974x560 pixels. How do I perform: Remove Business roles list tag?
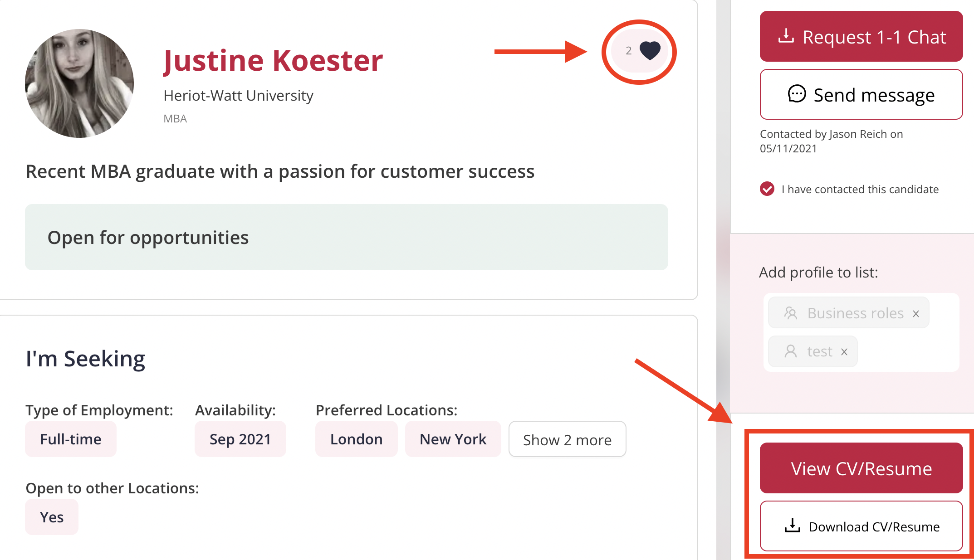pyautogui.click(x=916, y=313)
